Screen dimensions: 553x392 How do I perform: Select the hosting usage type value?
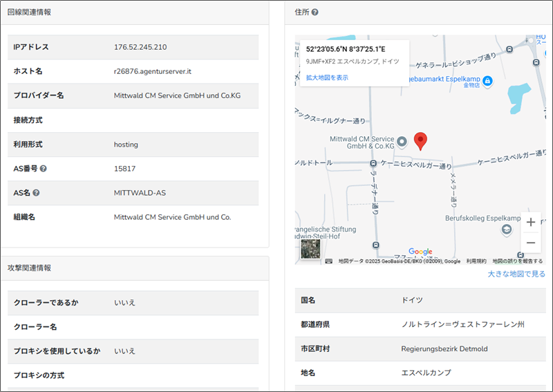(126, 144)
